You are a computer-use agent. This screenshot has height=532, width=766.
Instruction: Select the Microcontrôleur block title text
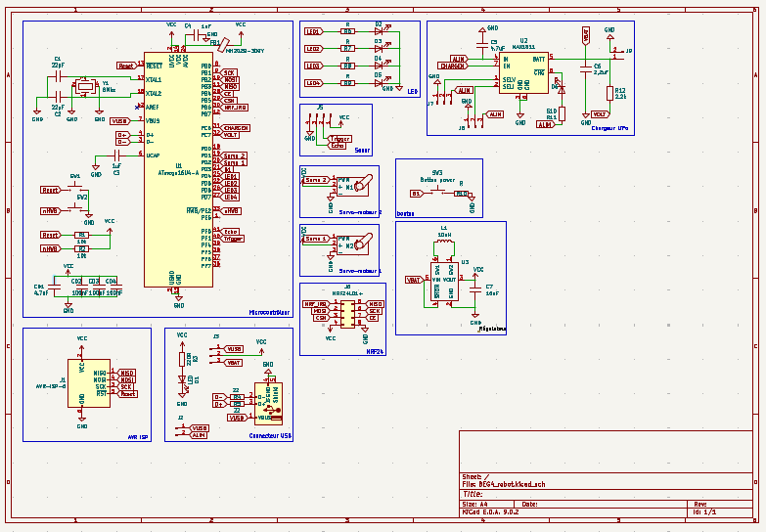268,313
